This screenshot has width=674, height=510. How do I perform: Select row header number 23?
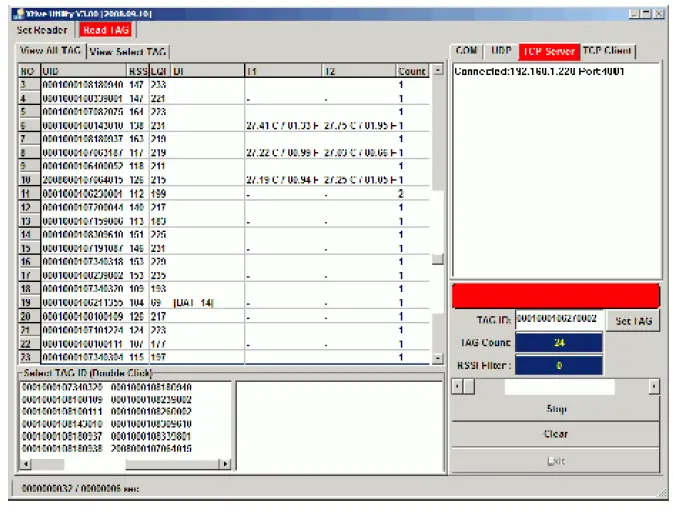[29, 357]
